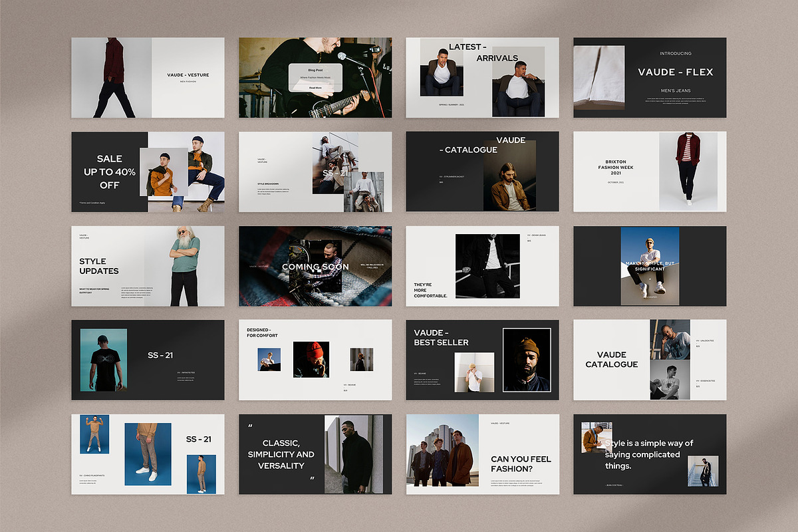Image resolution: width=798 pixels, height=532 pixels.
Task: Open the VAUDE - VESTURE title slide
Action: click(148, 78)
